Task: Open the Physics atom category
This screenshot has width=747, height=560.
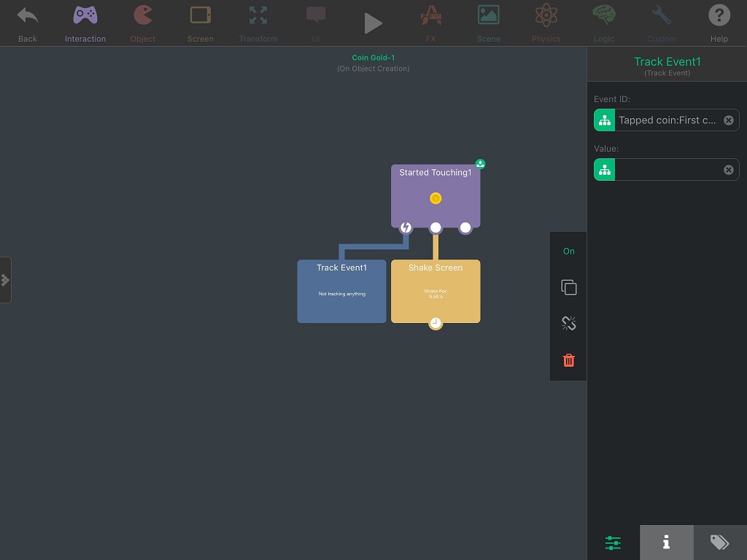Action: (546, 23)
